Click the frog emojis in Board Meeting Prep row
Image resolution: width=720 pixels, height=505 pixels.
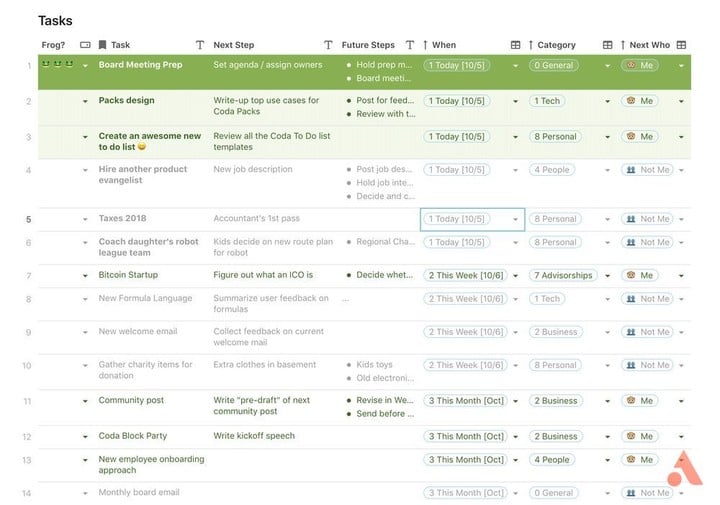click(x=52, y=65)
